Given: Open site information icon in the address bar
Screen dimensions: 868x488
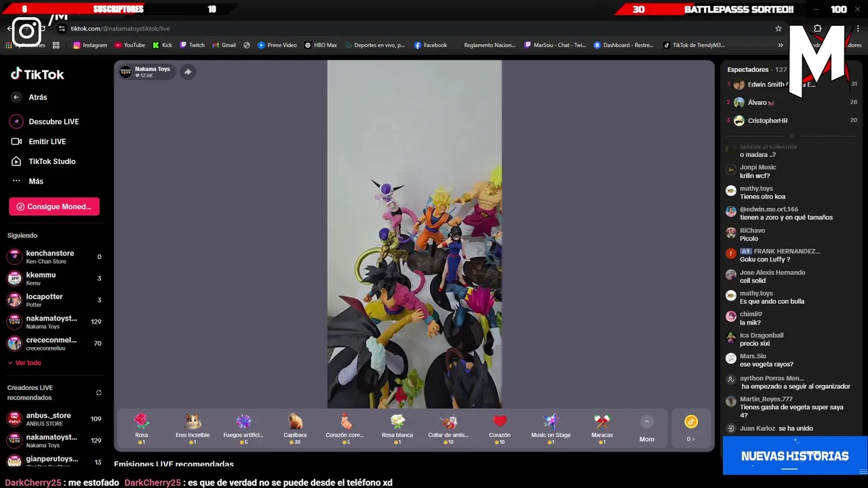Looking at the screenshot, I should click(x=62, y=28).
